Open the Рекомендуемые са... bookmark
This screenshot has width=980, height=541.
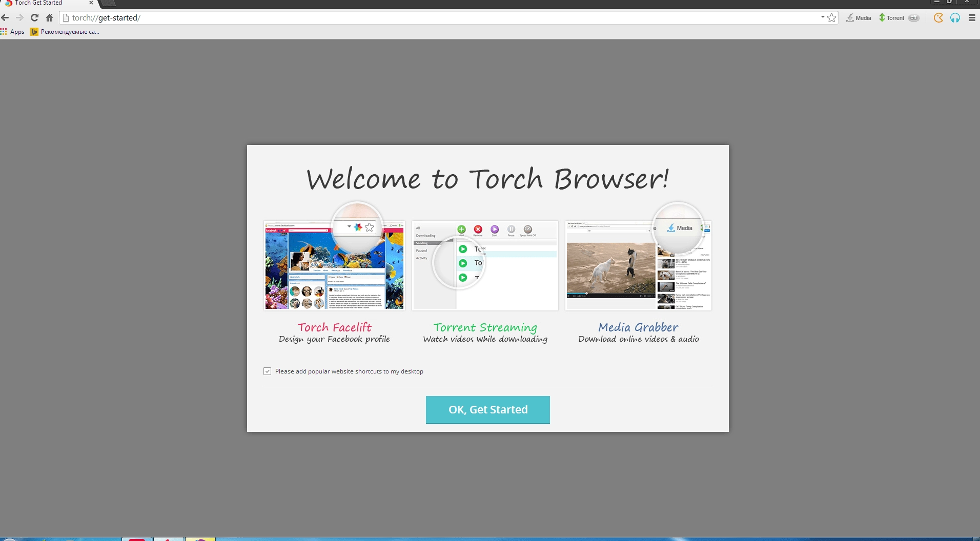click(65, 32)
